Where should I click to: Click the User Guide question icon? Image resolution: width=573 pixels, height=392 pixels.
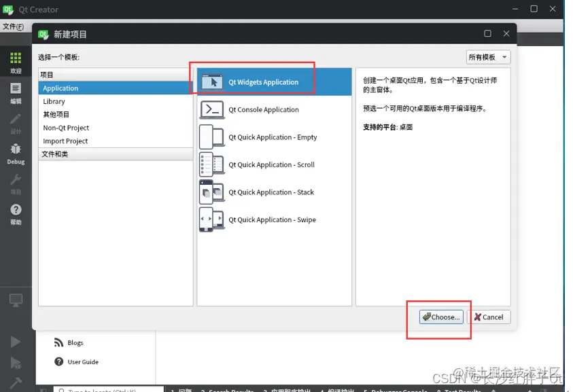58,361
